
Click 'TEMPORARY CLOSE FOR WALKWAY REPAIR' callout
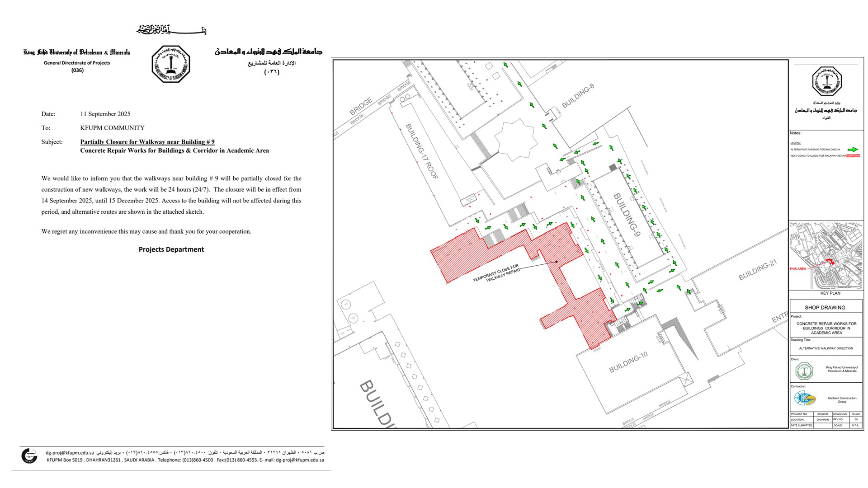[497, 273]
